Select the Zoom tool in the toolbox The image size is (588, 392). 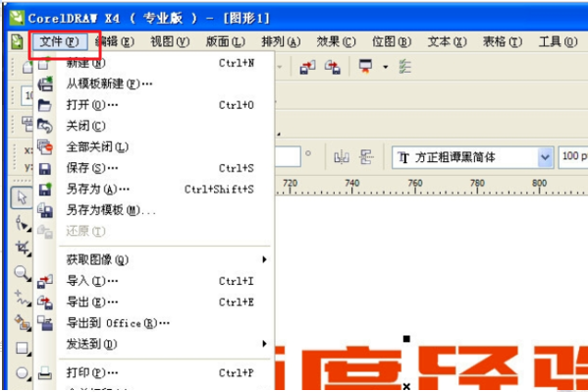[23, 273]
